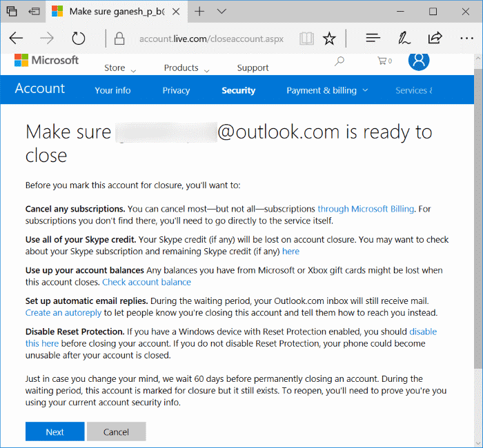
Task: Open the Support menu item
Action: pos(253,68)
